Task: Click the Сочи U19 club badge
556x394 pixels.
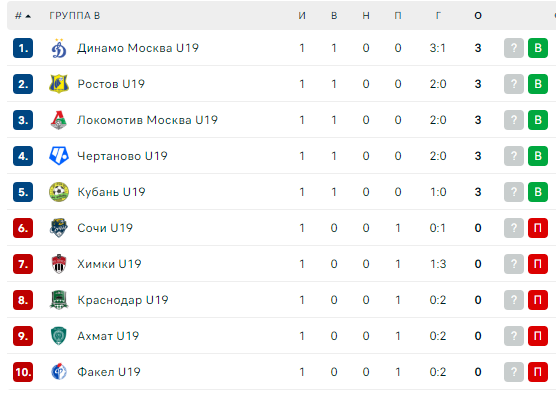Action: coord(59,228)
